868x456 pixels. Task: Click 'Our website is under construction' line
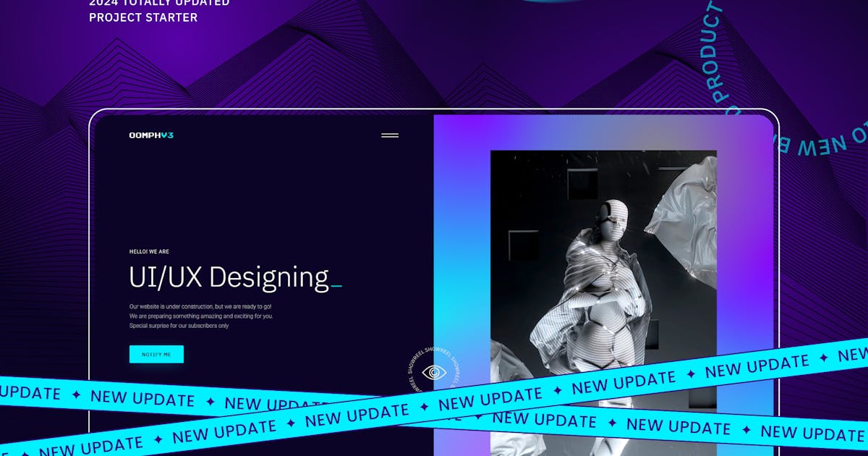pyautogui.click(x=200, y=307)
